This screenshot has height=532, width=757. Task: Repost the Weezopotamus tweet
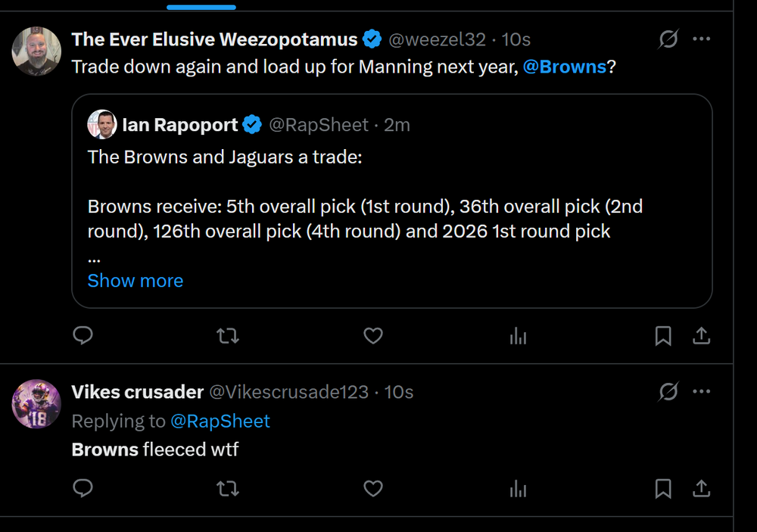coord(227,335)
